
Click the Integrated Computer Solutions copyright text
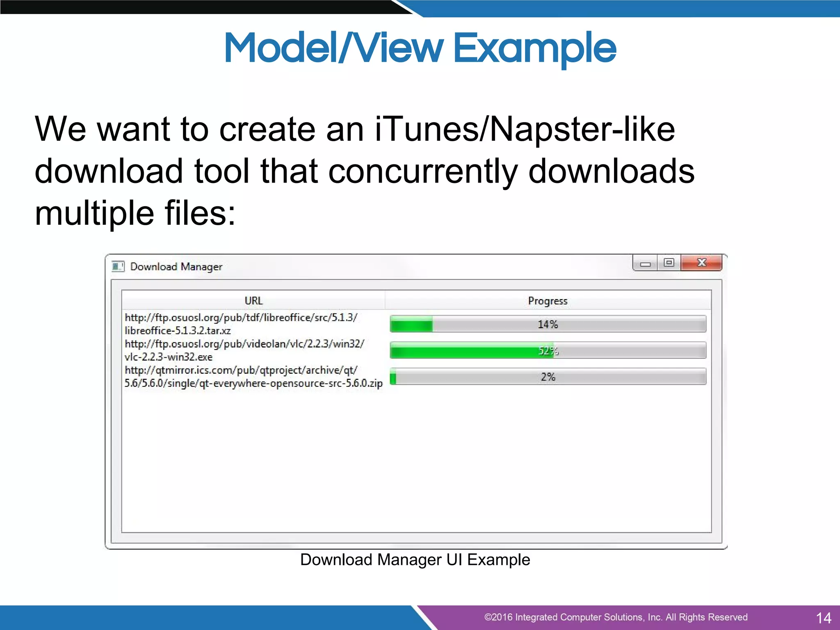click(x=616, y=617)
